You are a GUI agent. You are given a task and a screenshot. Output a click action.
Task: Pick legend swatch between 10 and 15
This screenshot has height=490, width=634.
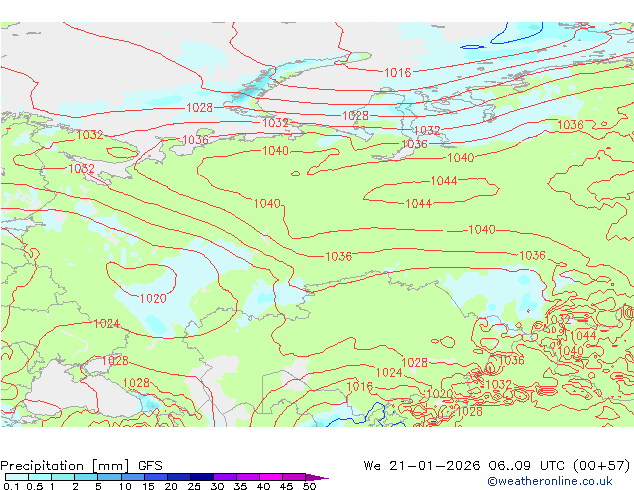(133, 477)
